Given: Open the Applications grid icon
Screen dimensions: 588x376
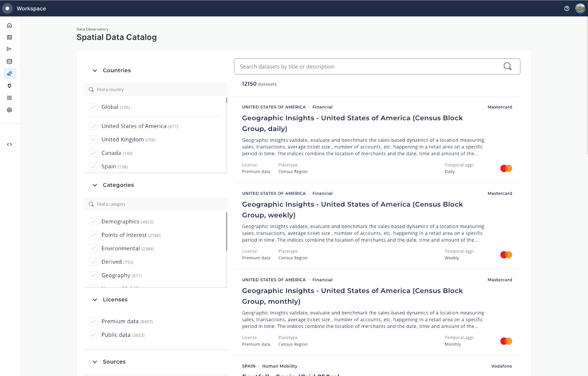Looking at the screenshot, I should [9, 98].
